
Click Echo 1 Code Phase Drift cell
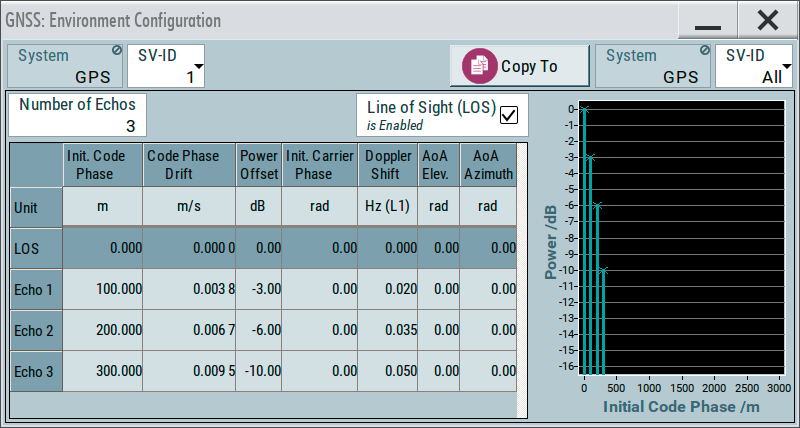[x=189, y=289]
